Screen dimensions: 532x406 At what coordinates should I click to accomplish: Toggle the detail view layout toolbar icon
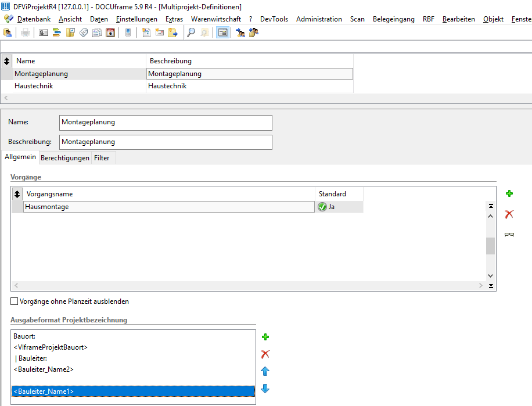tap(222, 33)
